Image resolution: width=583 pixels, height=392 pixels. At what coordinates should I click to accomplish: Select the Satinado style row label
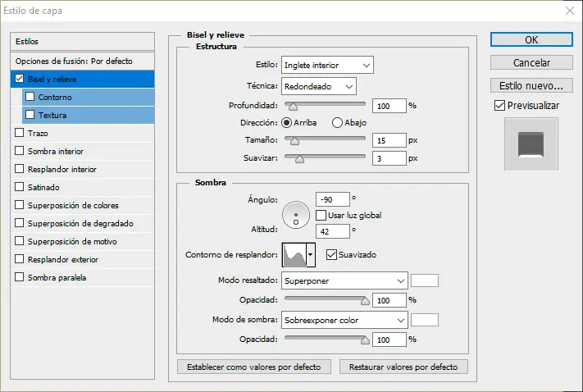click(43, 187)
